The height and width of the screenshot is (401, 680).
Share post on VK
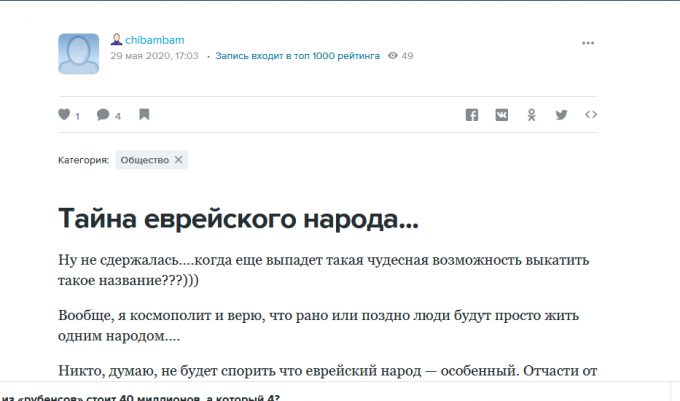click(x=502, y=115)
